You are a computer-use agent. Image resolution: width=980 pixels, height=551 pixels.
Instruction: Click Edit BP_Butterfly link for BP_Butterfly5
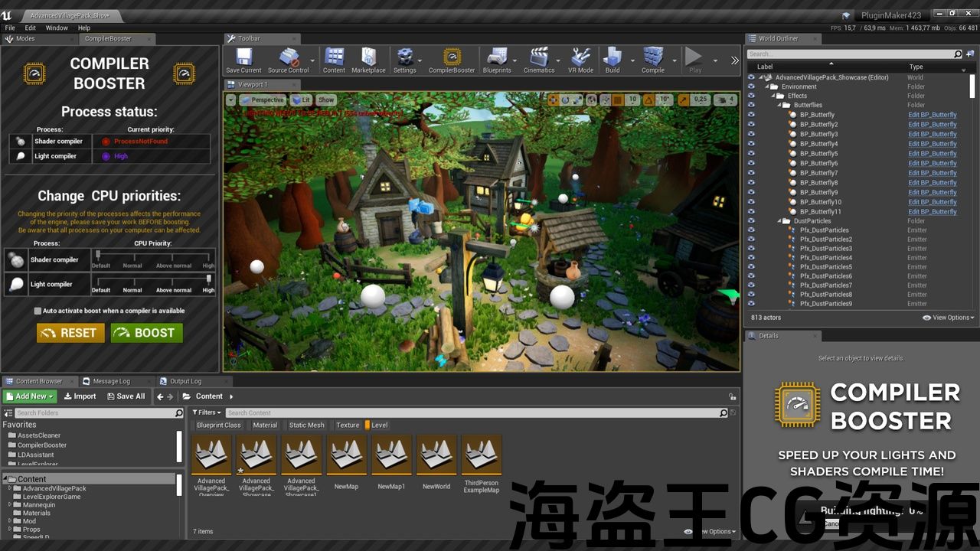pos(932,154)
